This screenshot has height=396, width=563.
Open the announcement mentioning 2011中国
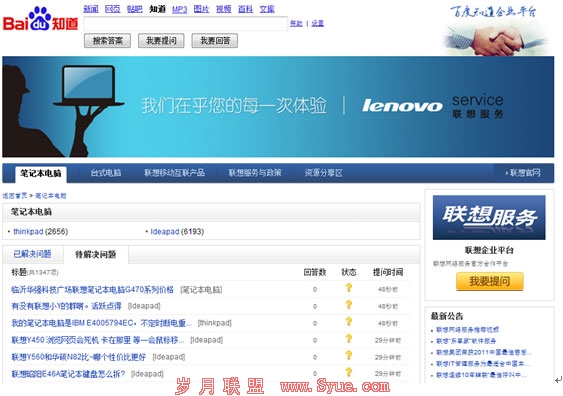click(x=484, y=353)
